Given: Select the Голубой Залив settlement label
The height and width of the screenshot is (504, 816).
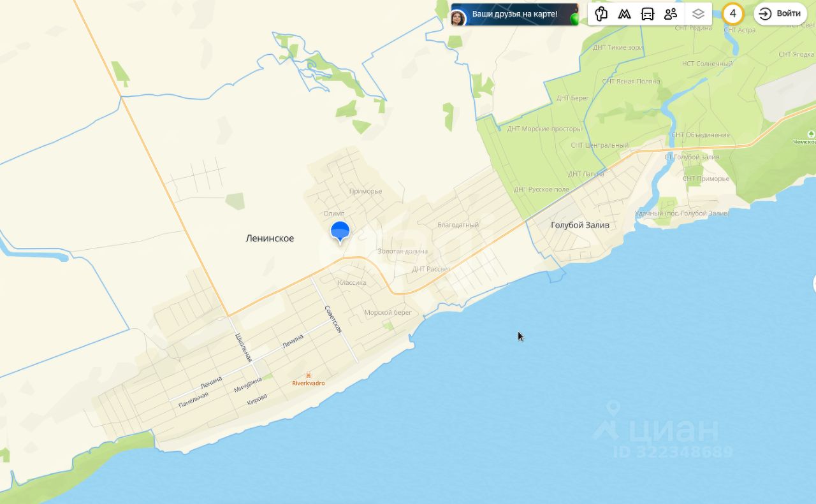Looking at the screenshot, I should (x=580, y=225).
